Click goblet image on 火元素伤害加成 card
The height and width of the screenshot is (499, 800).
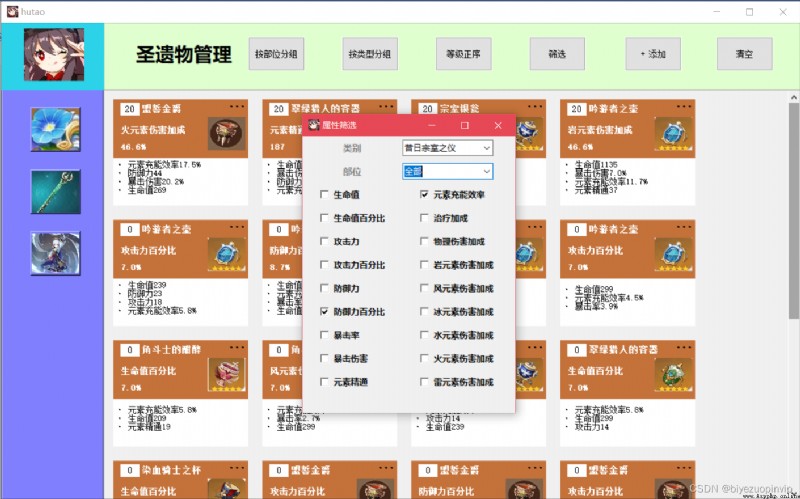tap(227, 133)
